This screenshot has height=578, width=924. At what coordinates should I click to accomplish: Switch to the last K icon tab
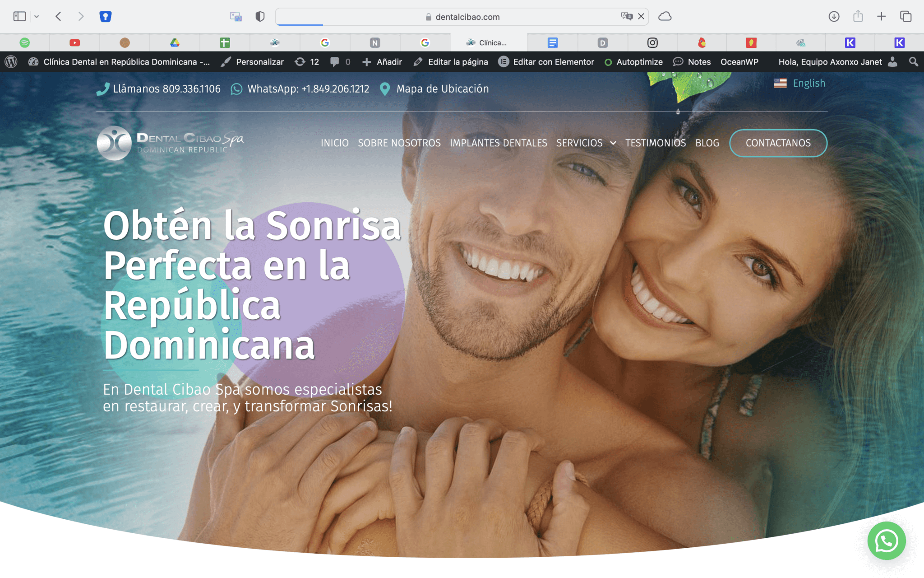click(900, 42)
